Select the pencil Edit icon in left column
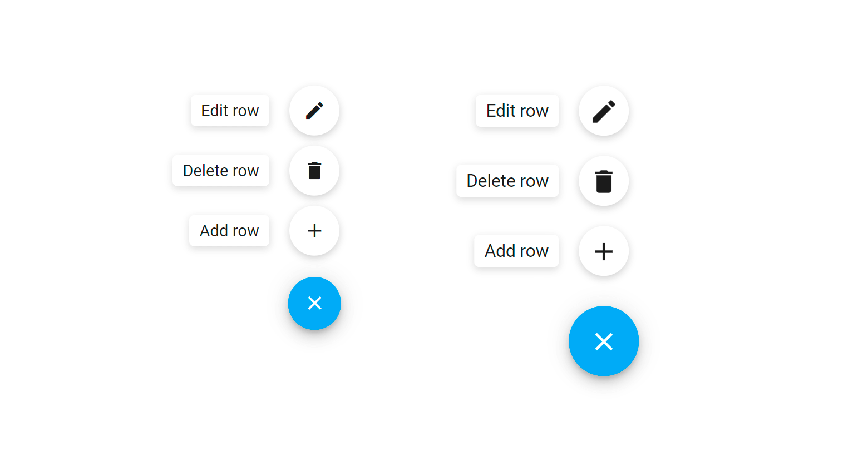 tap(314, 111)
